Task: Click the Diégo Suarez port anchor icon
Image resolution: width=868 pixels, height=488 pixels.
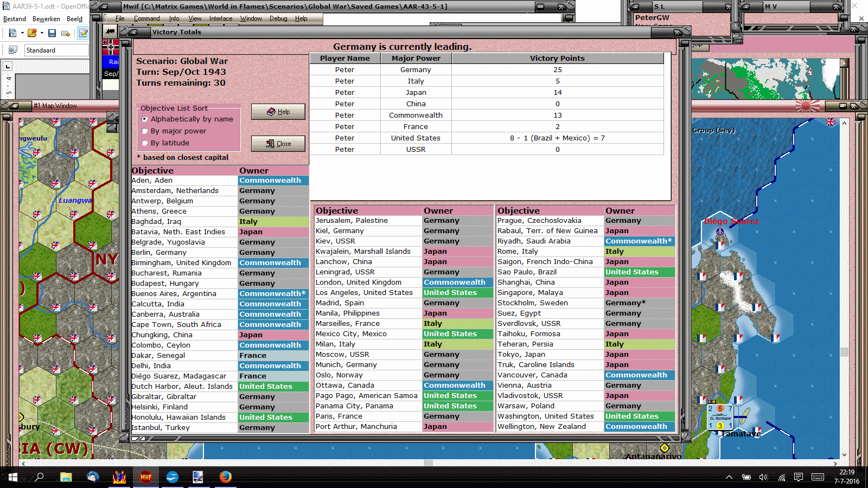Action: 720,232
